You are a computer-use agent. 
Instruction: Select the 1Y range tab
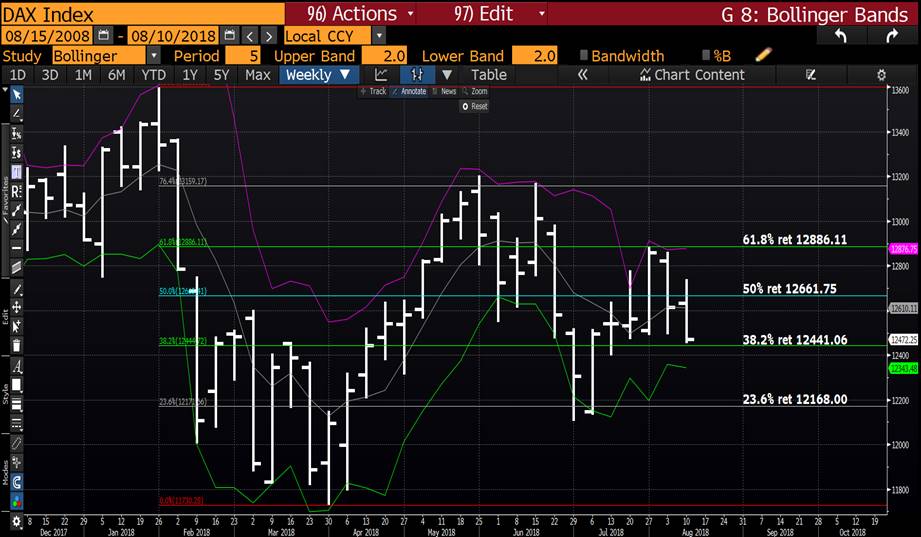(190, 75)
